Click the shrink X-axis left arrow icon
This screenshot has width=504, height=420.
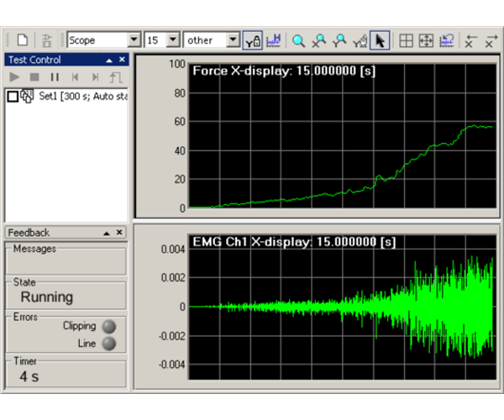coord(470,41)
